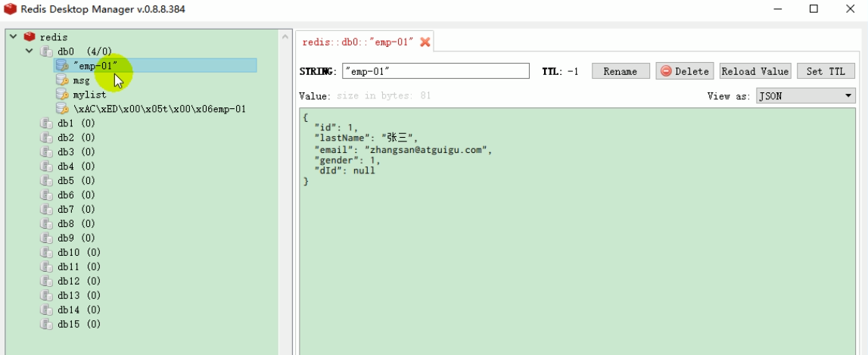
Task: Click the key icon beside "emp-01"
Action: coord(62,66)
